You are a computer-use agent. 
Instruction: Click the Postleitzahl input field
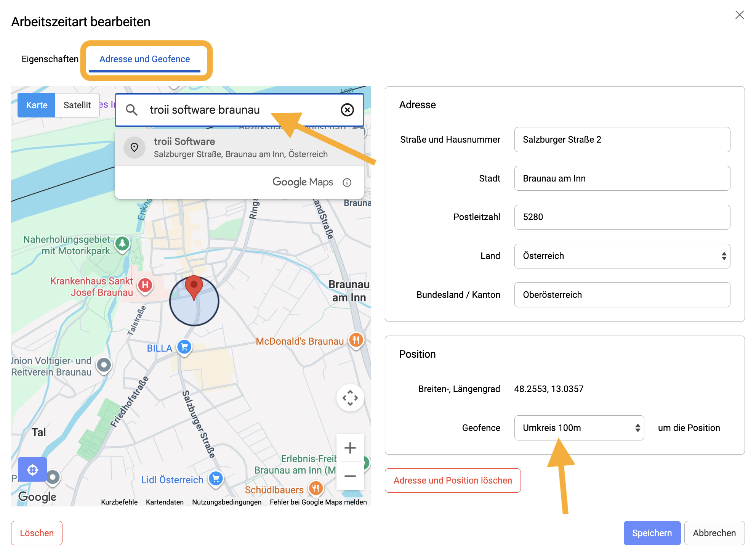pos(622,217)
